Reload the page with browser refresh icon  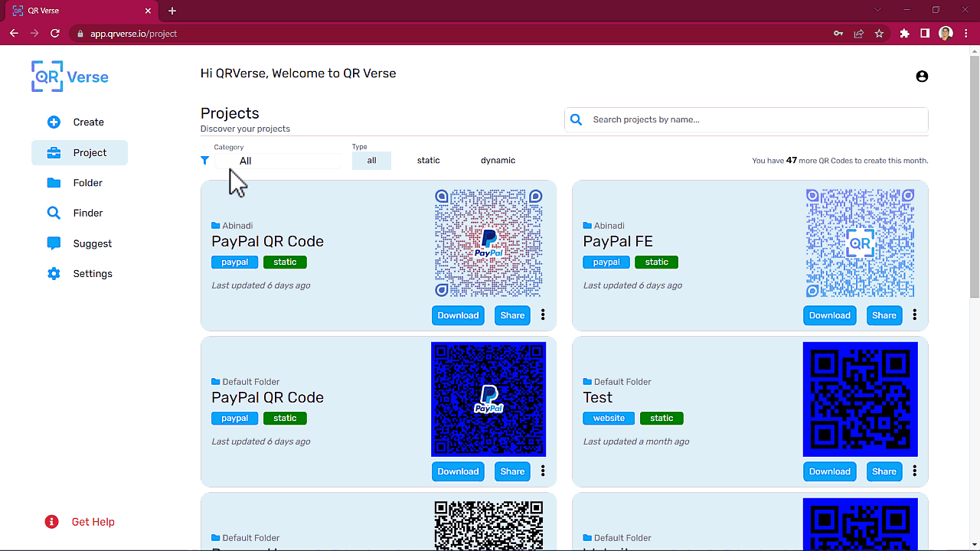[55, 34]
